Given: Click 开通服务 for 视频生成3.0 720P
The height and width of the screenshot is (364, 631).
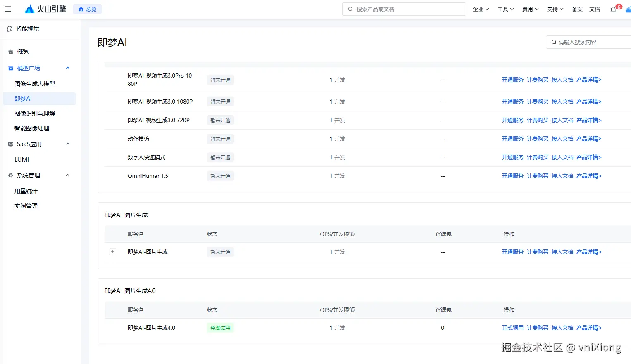Looking at the screenshot, I should 513,120.
